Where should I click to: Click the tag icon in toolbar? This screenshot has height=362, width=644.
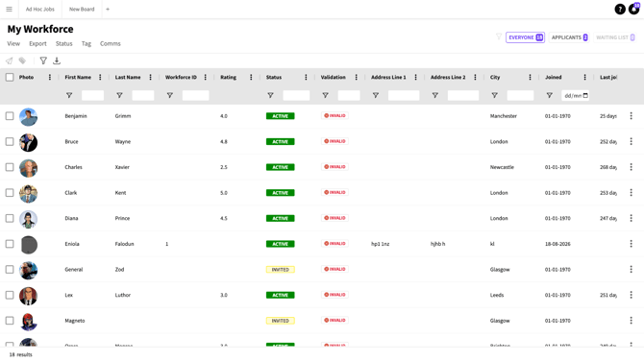tap(22, 60)
